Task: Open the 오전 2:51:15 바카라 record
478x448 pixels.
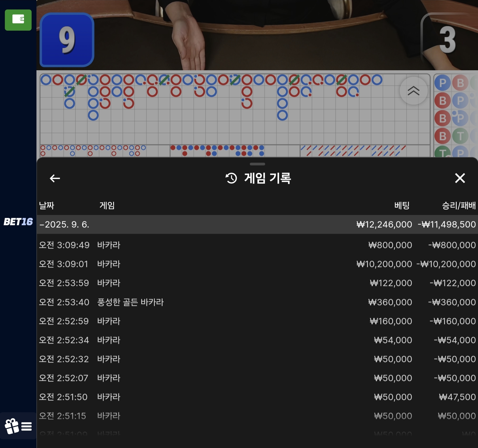Action: click(x=257, y=416)
